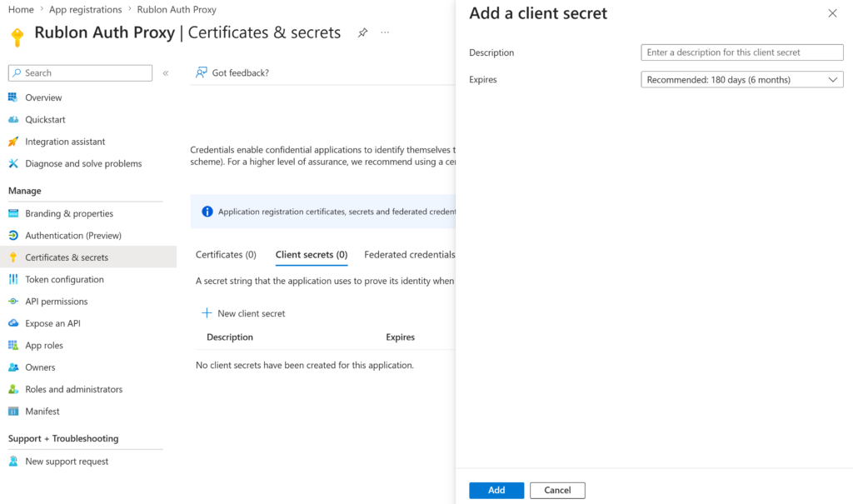Click the New support request person icon
The width and height of the screenshot is (853, 504).
click(x=13, y=461)
